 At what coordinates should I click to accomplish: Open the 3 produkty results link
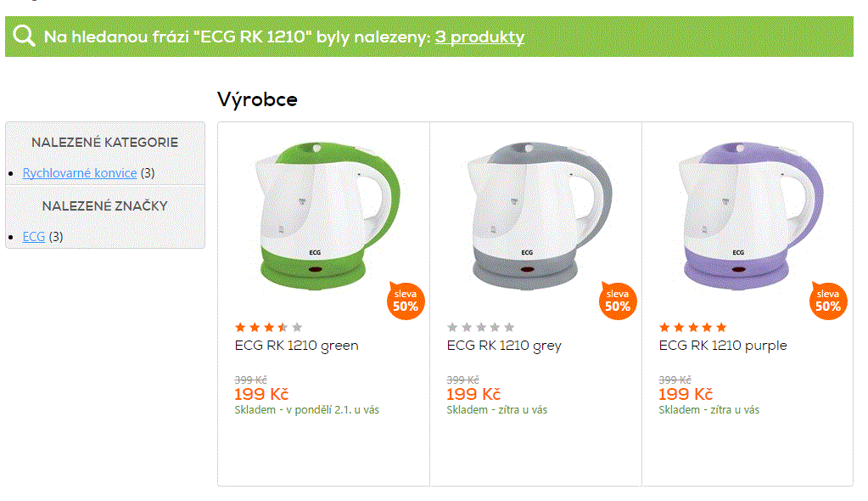point(479,37)
